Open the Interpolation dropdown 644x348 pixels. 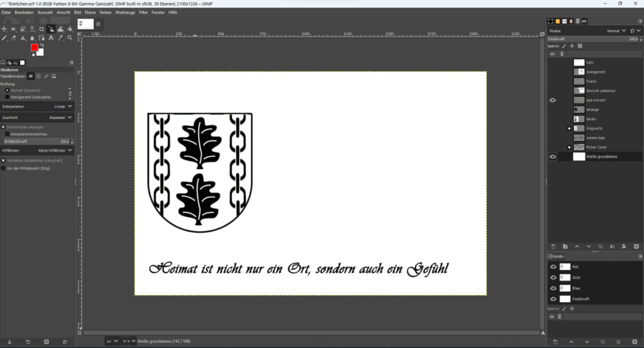tap(37, 106)
